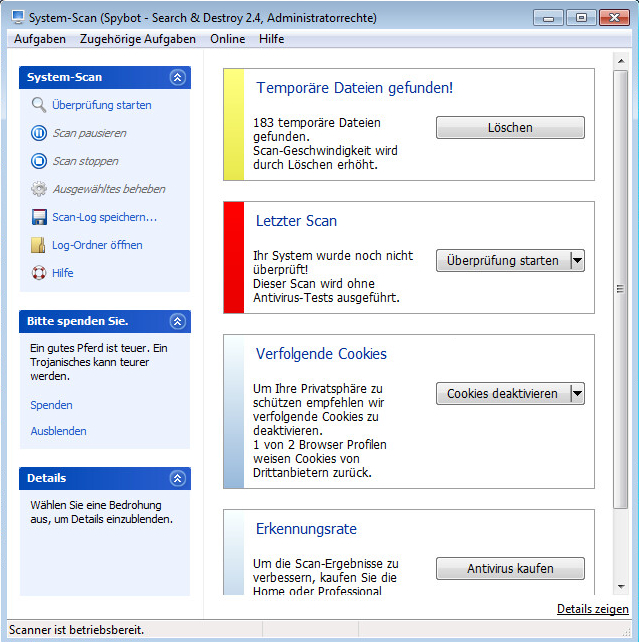Click the red status bar of Letzter Scan card

[234, 258]
